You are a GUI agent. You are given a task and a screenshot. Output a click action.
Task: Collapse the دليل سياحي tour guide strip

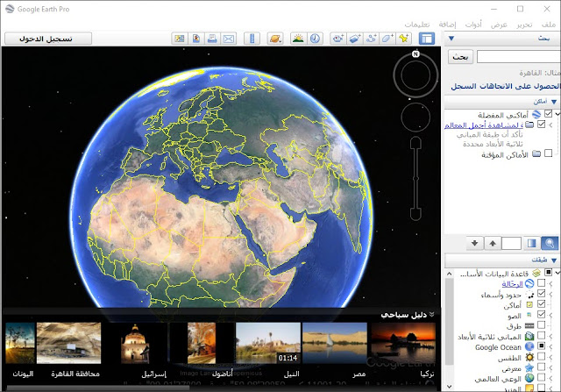pos(432,314)
